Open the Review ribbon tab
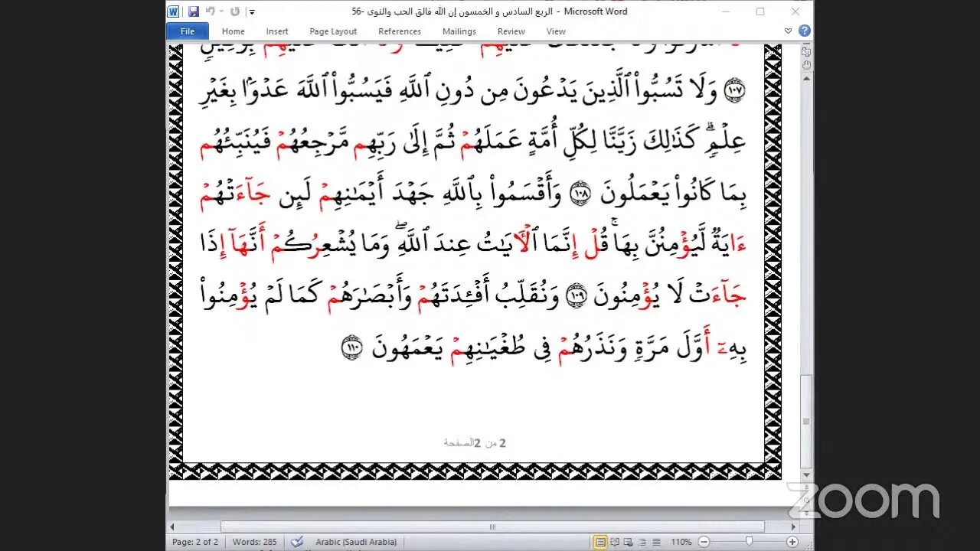980x551 pixels. click(511, 31)
